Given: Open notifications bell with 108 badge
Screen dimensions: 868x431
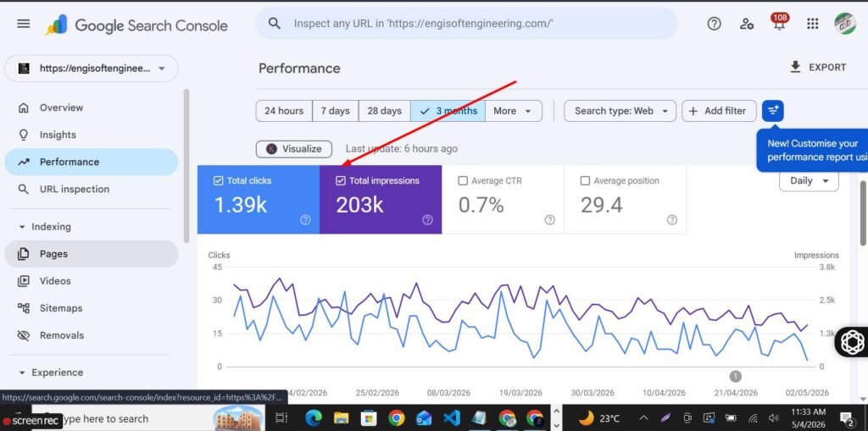Looking at the screenshot, I should [779, 22].
